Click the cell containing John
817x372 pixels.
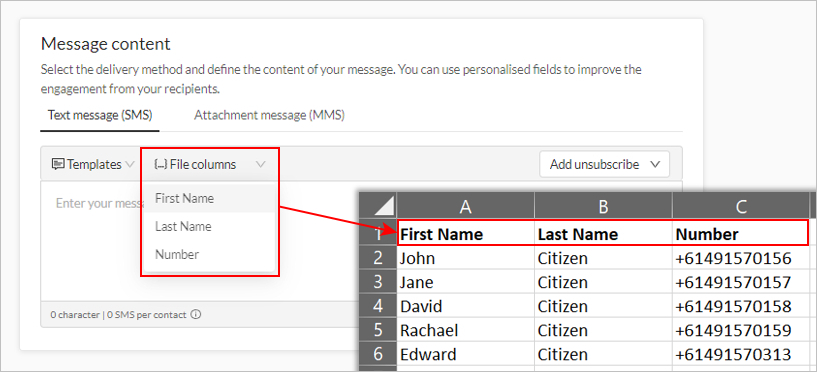[466, 258]
